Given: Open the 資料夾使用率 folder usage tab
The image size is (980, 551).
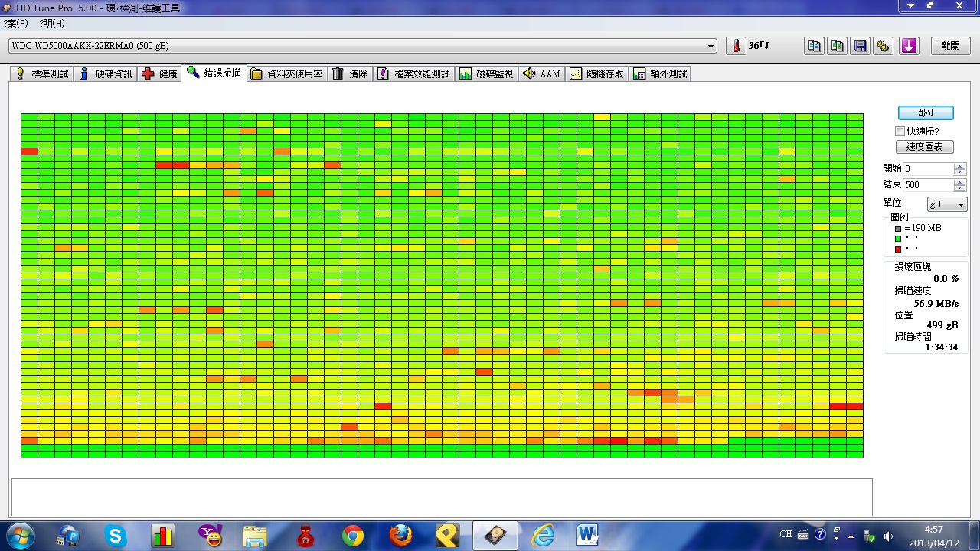Looking at the screenshot, I should click(x=287, y=74).
